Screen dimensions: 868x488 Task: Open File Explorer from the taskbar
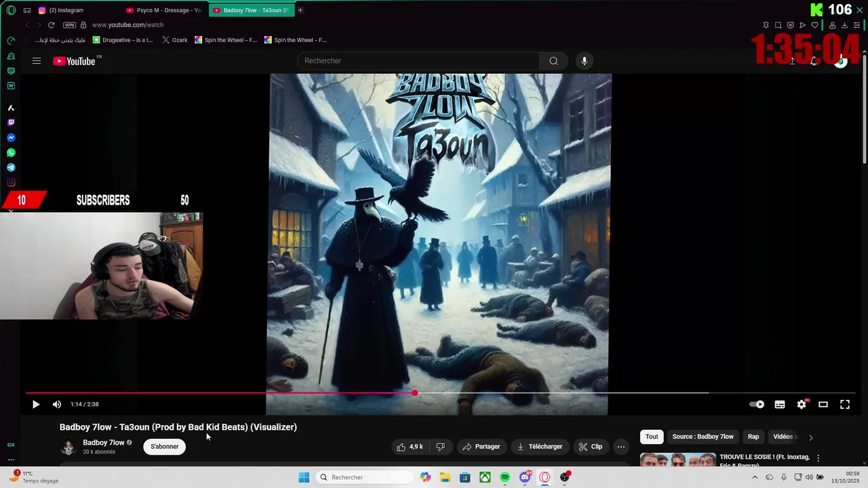pyautogui.click(x=445, y=477)
